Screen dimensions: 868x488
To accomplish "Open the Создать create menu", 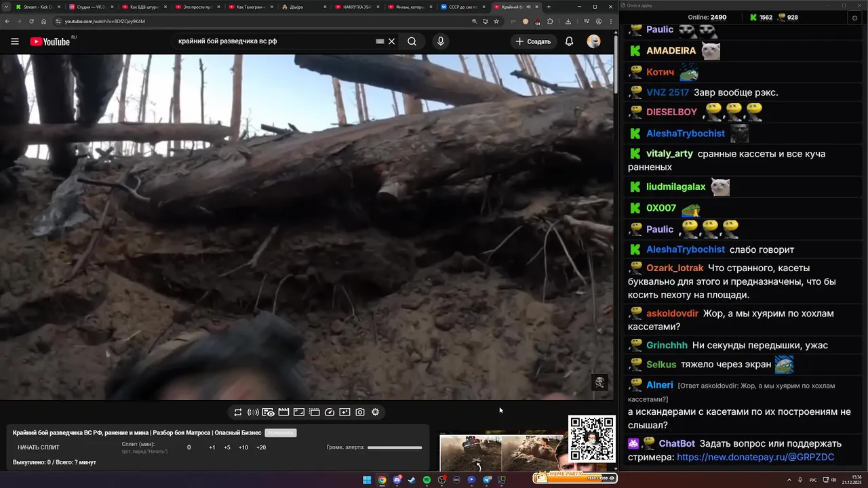I will [533, 41].
